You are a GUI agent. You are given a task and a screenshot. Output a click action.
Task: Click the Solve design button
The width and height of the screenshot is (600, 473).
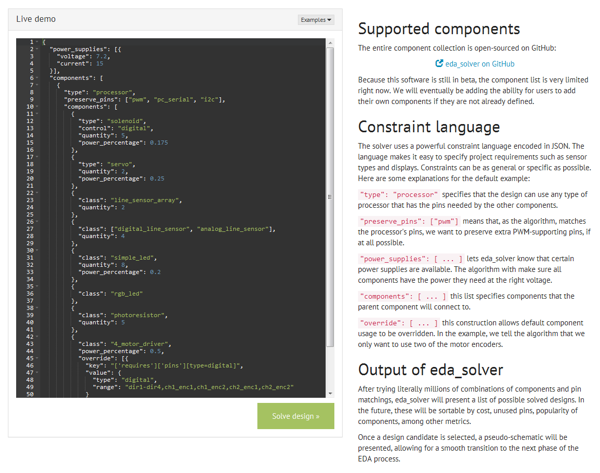(295, 416)
